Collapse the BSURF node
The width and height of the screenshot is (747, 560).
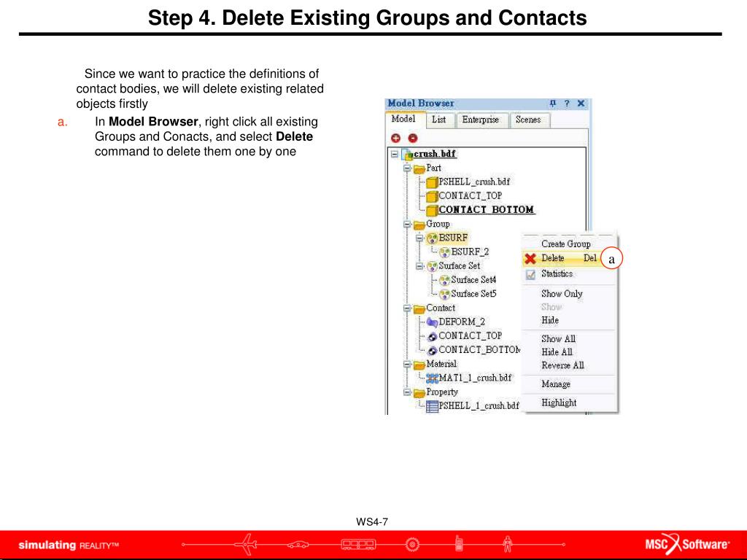419,238
